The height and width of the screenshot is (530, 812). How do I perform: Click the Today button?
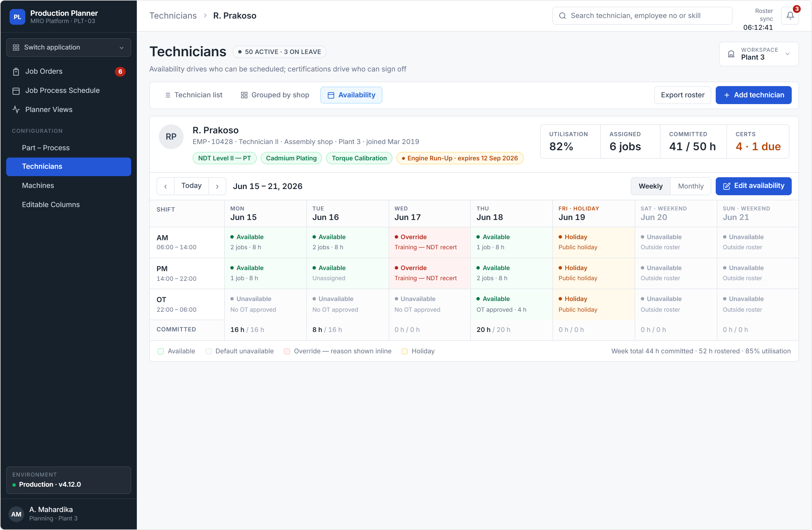pos(191,186)
